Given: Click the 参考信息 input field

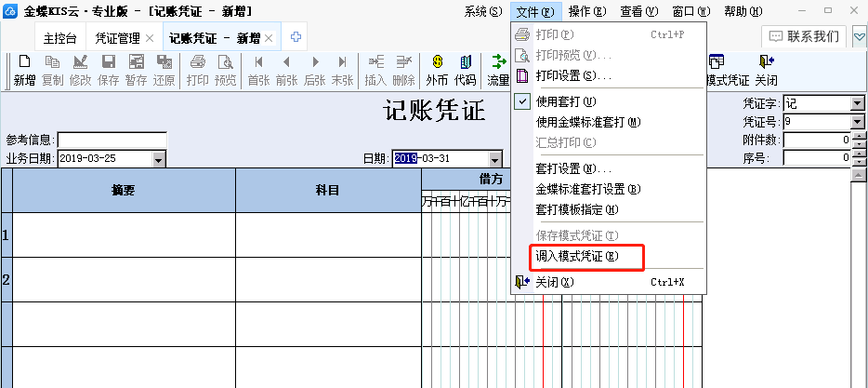Looking at the screenshot, I should pos(112,140).
